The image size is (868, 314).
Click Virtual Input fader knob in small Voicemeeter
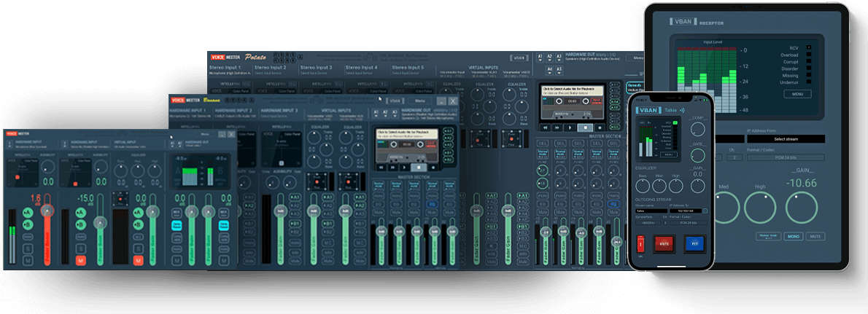click(x=152, y=212)
